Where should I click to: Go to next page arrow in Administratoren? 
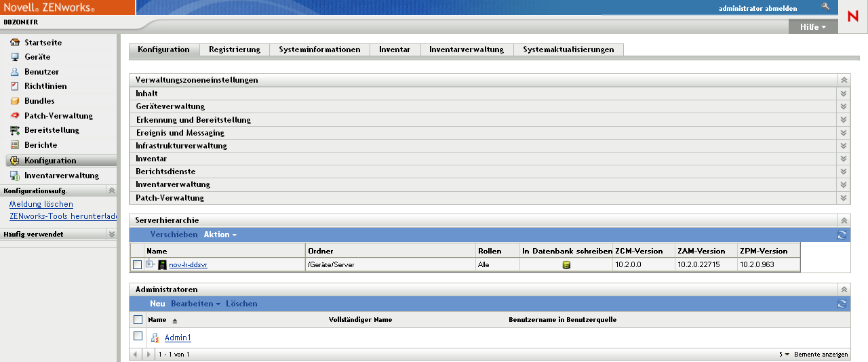click(150, 355)
